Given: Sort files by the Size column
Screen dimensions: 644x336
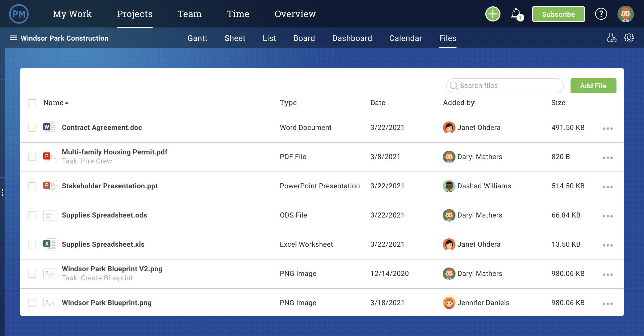Looking at the screenshot, I should (x=558, y=103).
